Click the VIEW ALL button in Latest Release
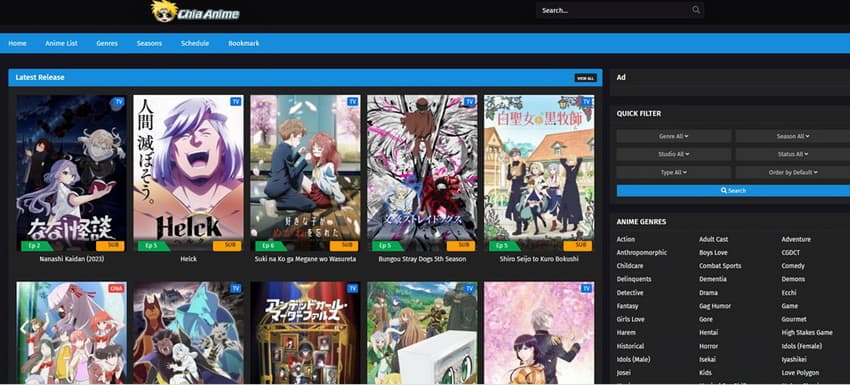This screenshot has height=385, width=850. tap(585, 78)
